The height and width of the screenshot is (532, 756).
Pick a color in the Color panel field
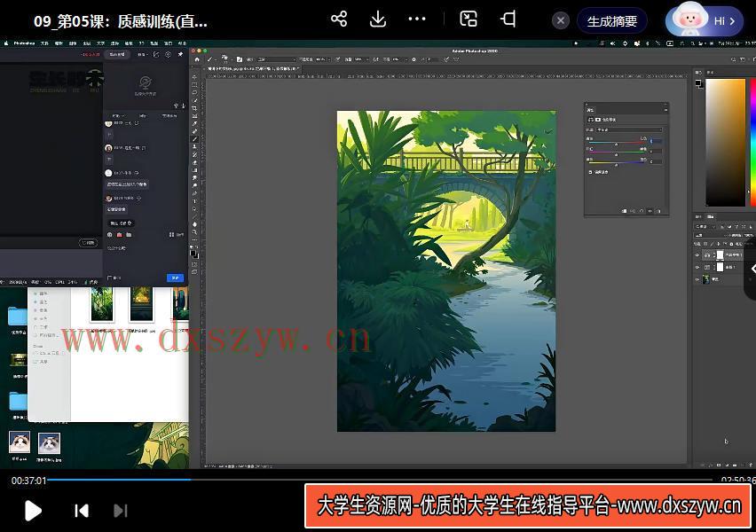click(x=726, y=143)
